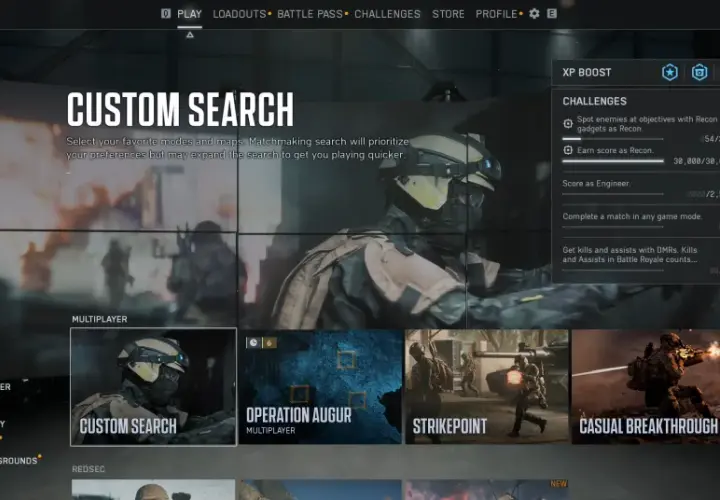Select the Operation Augur multiplayer tile
This screenshot has height=500, width=720.
[321, 387]
